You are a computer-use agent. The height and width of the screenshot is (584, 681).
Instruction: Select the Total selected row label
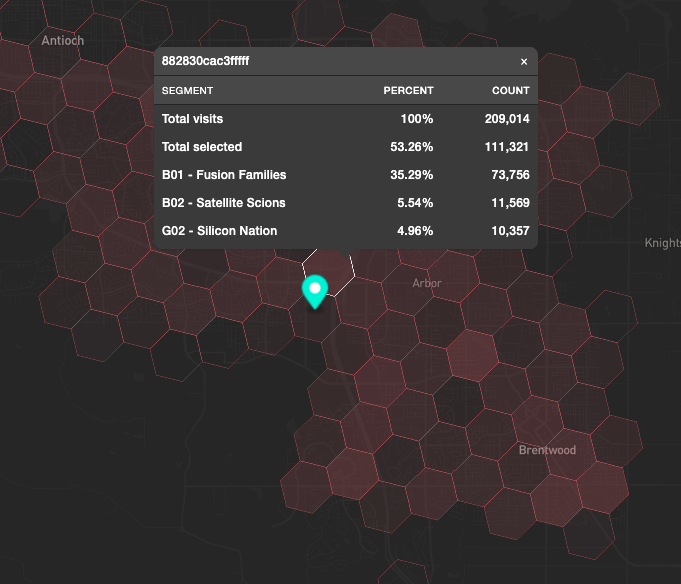(202, 147)
